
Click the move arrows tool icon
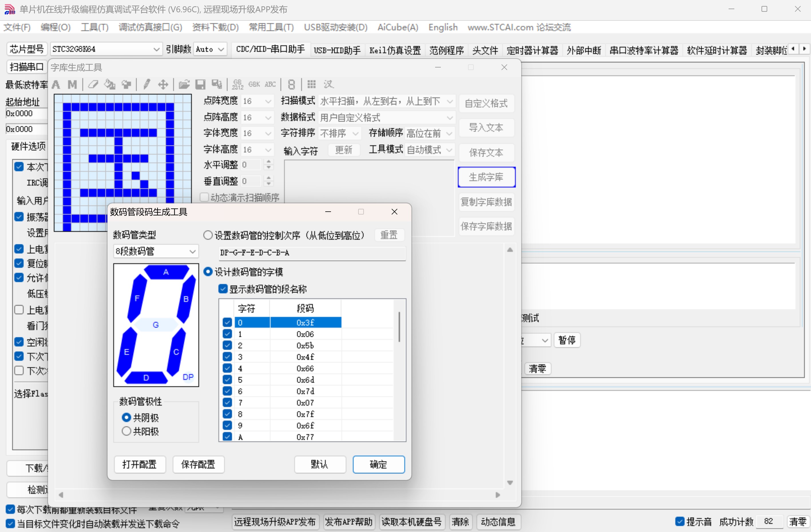(163, 84)
